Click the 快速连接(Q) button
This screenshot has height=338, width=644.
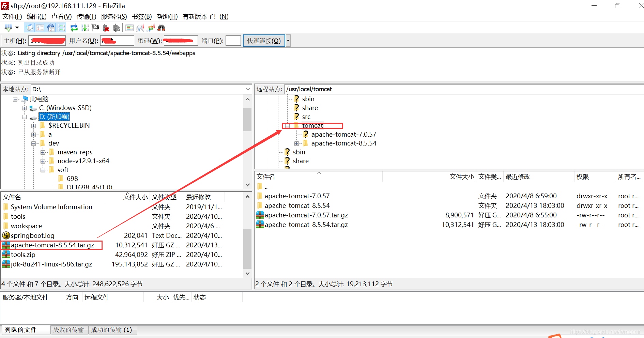pyautogui.click(x=264, y=41)
